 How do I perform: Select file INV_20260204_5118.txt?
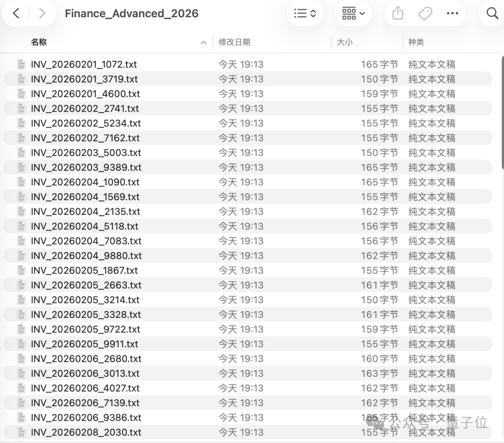tap(248, 226)
